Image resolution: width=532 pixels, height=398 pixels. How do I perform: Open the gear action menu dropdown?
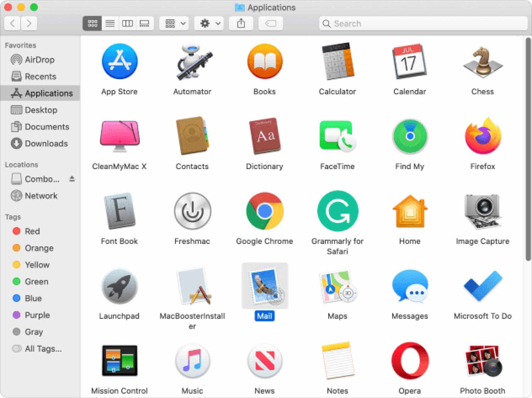(209, 24)
